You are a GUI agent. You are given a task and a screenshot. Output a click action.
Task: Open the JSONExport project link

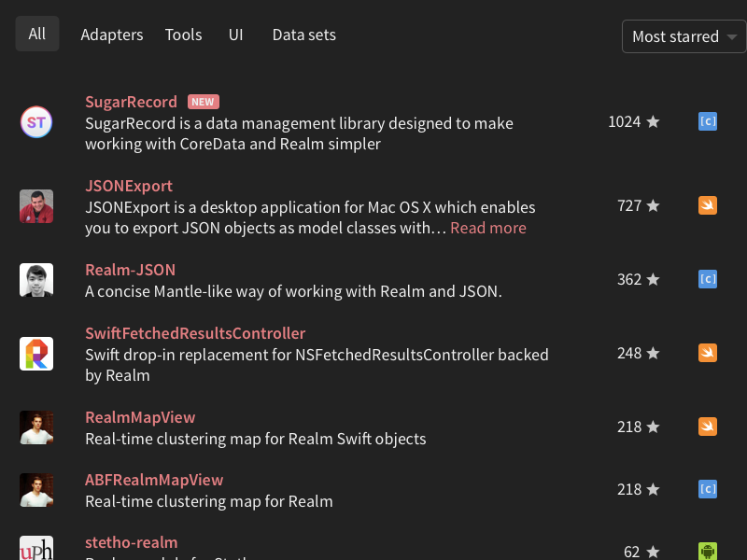click(x=129, y=186)
